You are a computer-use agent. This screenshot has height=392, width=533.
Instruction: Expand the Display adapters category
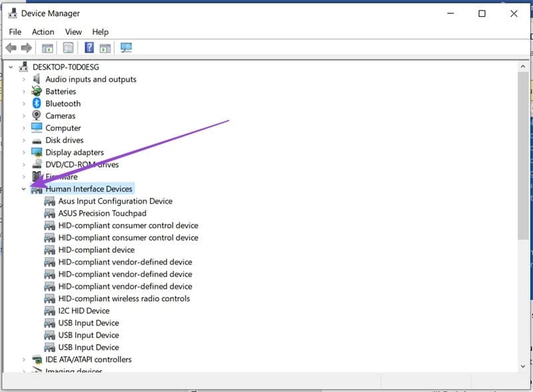click(25, 152)
